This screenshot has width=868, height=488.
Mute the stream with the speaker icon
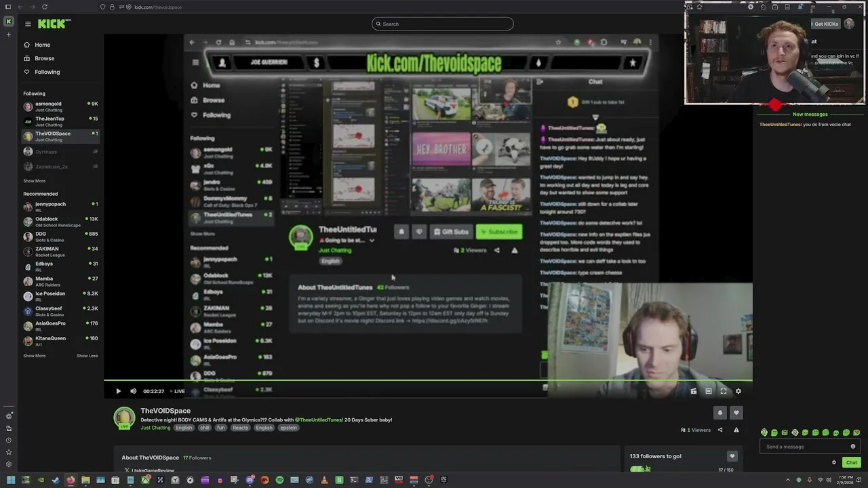click(133, 391)
